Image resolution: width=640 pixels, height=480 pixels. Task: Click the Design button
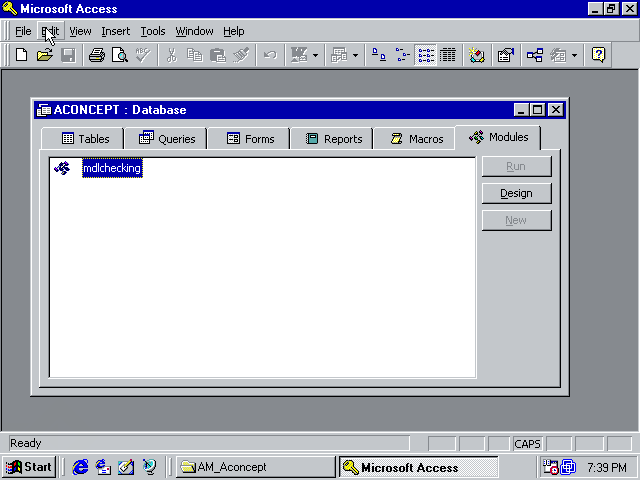point(517,193)
